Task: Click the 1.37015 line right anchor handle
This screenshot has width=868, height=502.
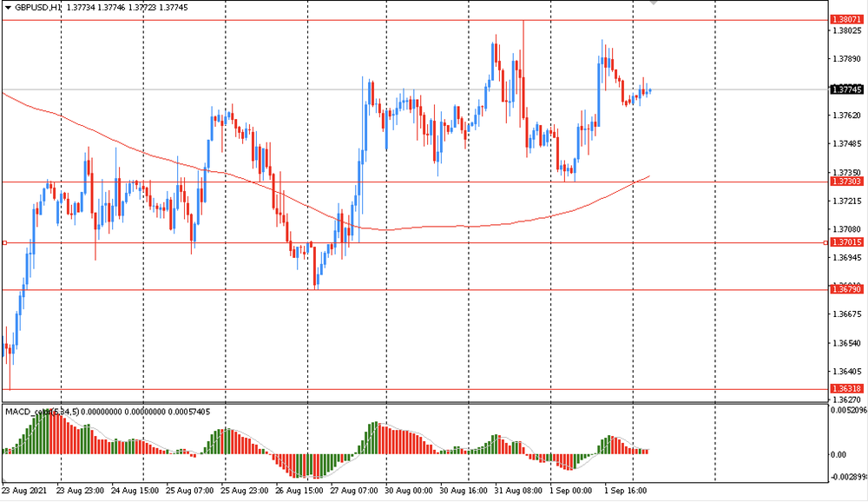Action: [x=826, y=242]
